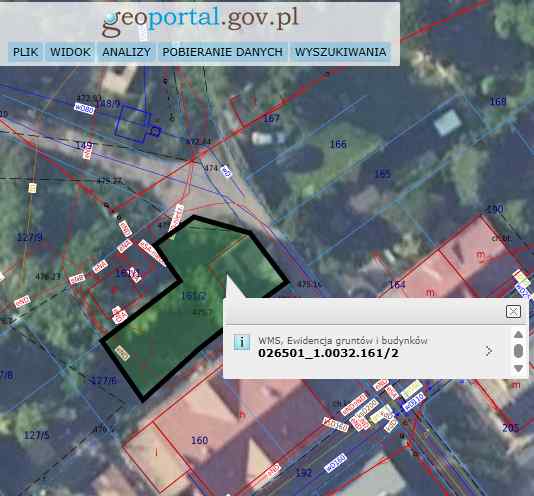The image size is (534, 496).
Task: Click the popup scroll down arrow
Action: [518, 368]
